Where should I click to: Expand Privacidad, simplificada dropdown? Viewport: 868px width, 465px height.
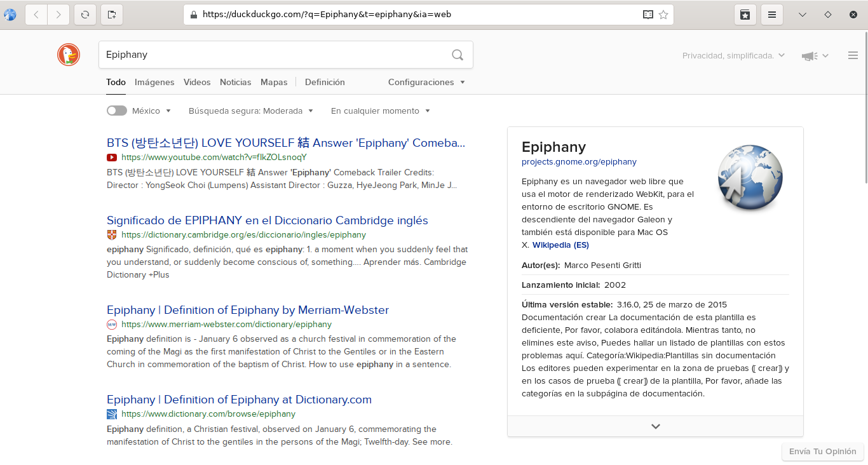tap(733, 56)
